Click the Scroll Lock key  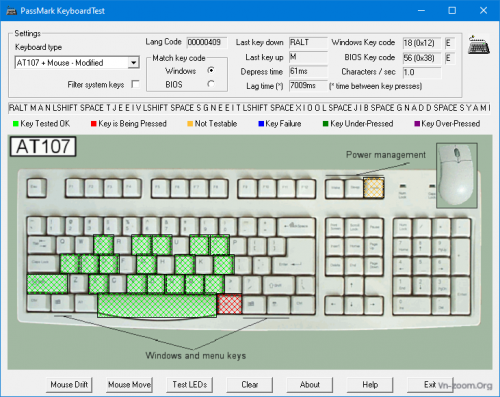coord(354,227)
